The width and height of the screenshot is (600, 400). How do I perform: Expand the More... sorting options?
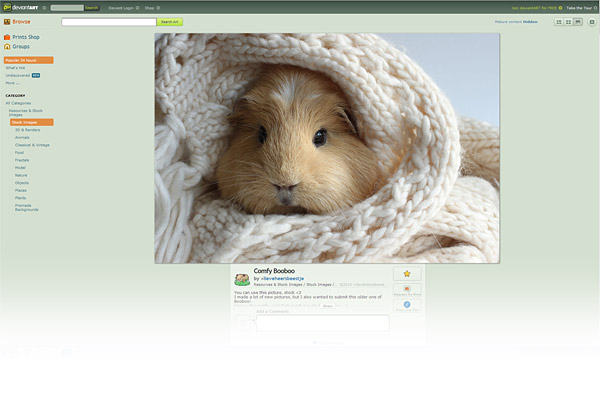(12, 82)
